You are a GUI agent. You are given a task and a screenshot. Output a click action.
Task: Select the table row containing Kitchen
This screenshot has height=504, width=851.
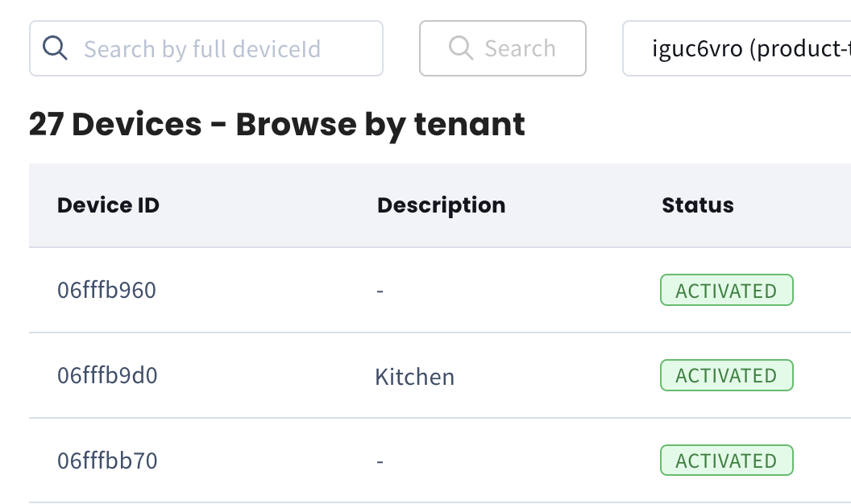(440, 375)
